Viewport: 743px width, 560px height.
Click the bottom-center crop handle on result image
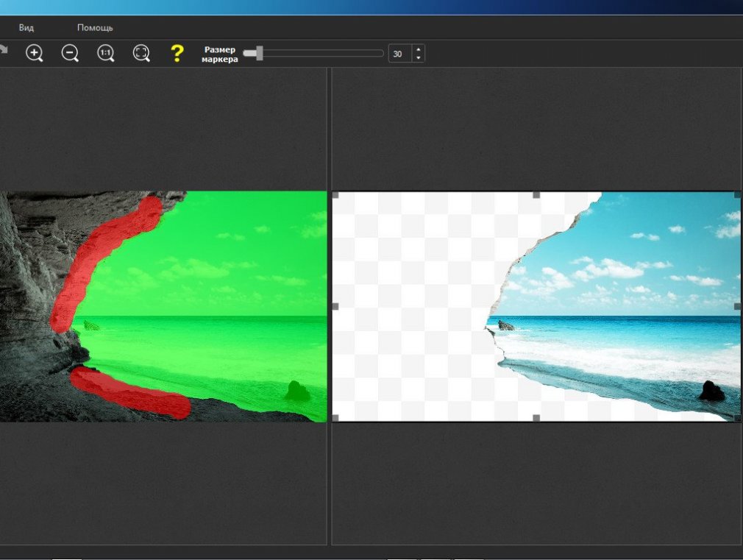536,418
